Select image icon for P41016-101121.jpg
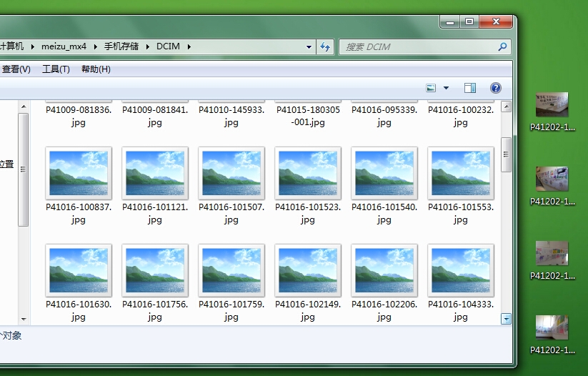Image resolution: width=588 pixels, height=376 pixels. pyautogui.click(x=155, y=173)
